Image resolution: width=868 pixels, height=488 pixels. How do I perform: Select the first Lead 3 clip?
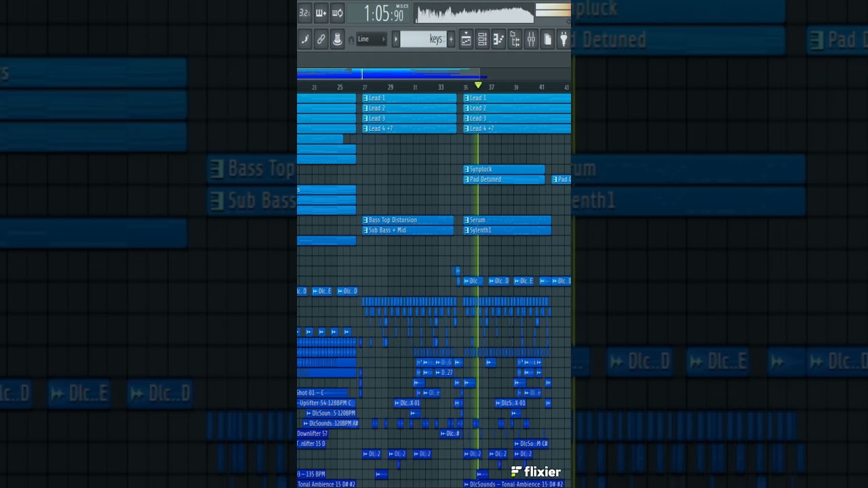point(409,118)
